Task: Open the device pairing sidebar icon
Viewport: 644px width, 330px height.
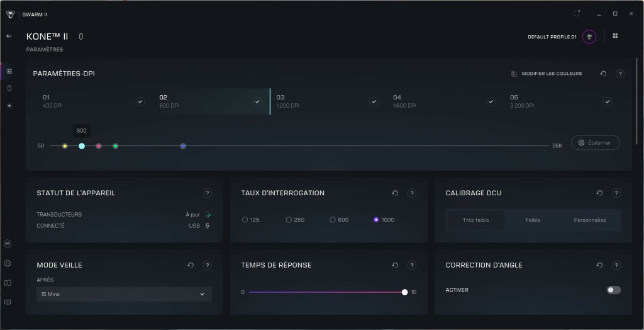Action: (8, 283)
